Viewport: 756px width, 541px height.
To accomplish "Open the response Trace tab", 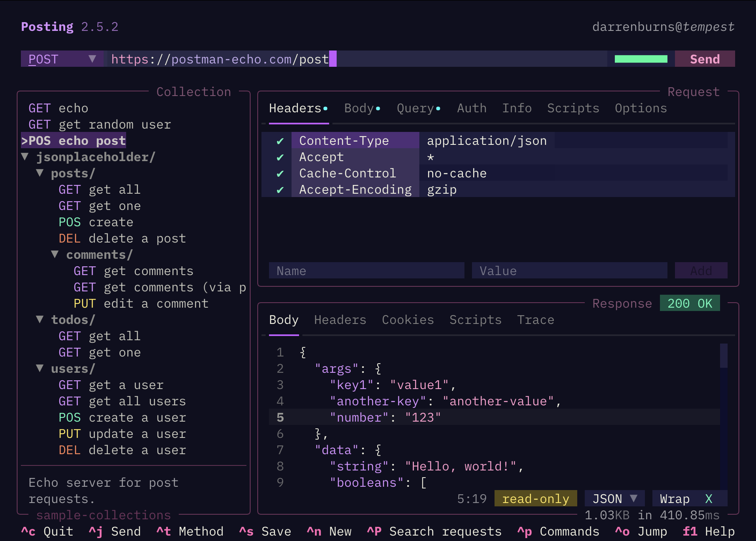I will coord(535,320).
